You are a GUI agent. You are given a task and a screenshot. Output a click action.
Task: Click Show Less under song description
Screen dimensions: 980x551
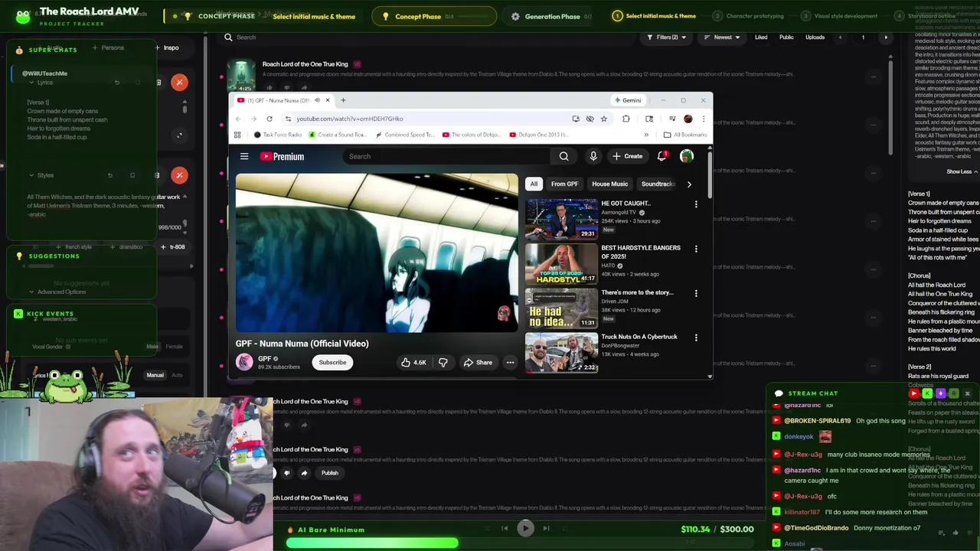pos(962,171)
